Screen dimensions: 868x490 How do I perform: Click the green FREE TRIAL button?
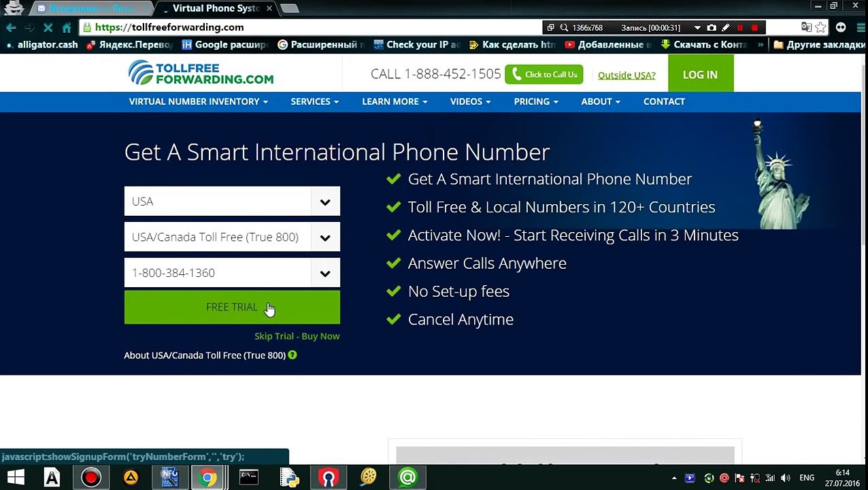(232, 307)
